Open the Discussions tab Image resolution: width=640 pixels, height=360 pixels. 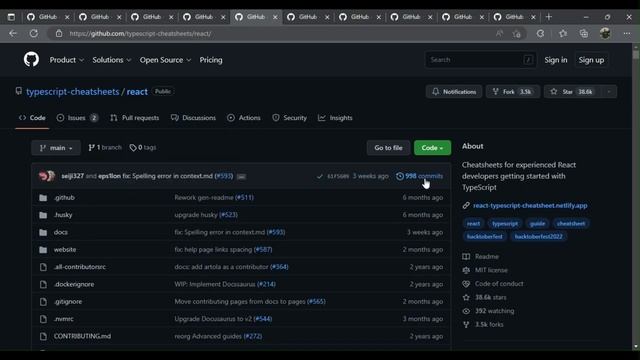click(x=193, y=118)
